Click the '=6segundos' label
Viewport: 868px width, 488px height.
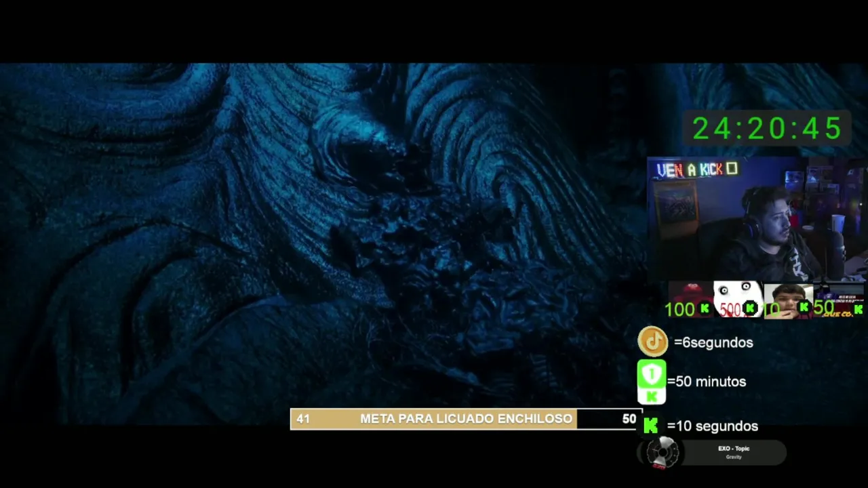[713, 342]
